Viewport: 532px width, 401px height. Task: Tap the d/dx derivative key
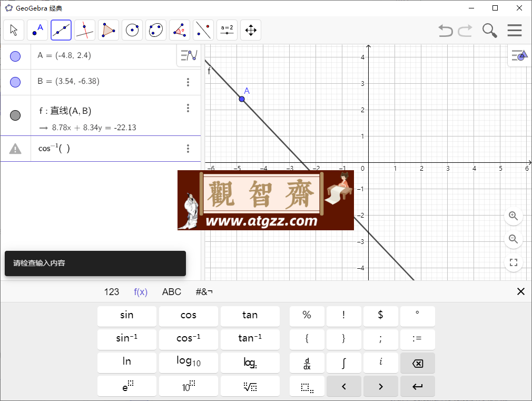click(307, 363)
